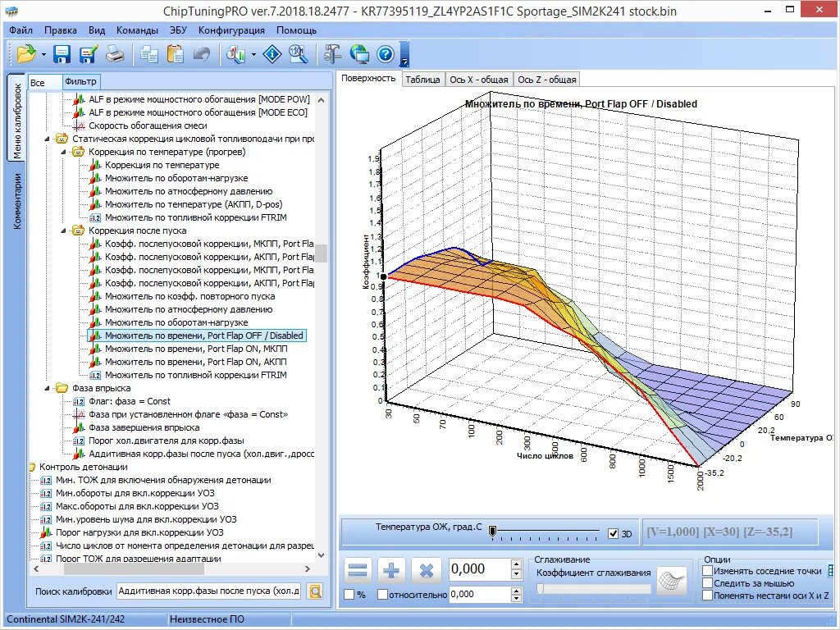Click the hammer tools settings icon
Screen dimensions: 840x630
point(332,54)
